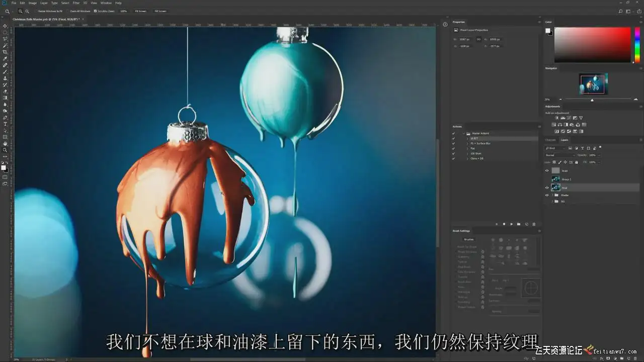Select the Eraser tool
644x362 pixels.
pyautogui.click(x=6, y=91)
